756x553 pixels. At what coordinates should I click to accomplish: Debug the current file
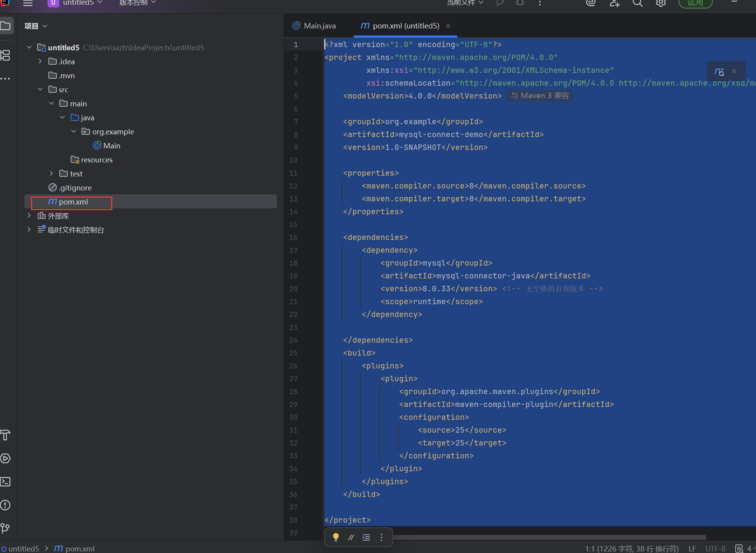pos(520,3)
